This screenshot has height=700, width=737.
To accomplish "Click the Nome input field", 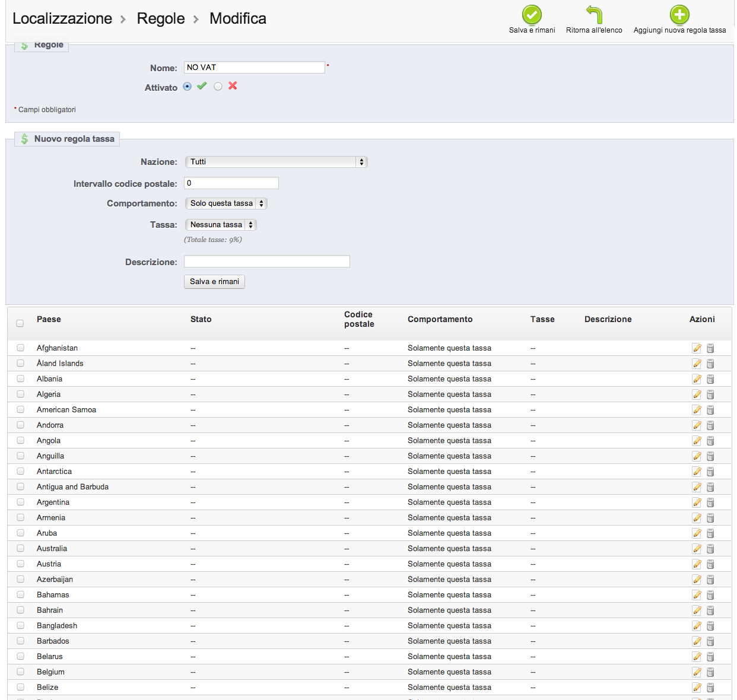I will [x=255, y=68].
